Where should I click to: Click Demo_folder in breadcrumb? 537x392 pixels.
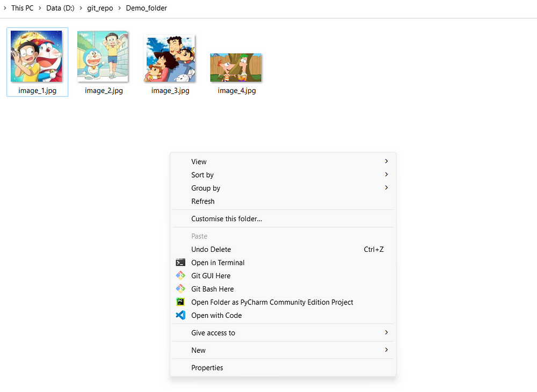click(146, 8)
